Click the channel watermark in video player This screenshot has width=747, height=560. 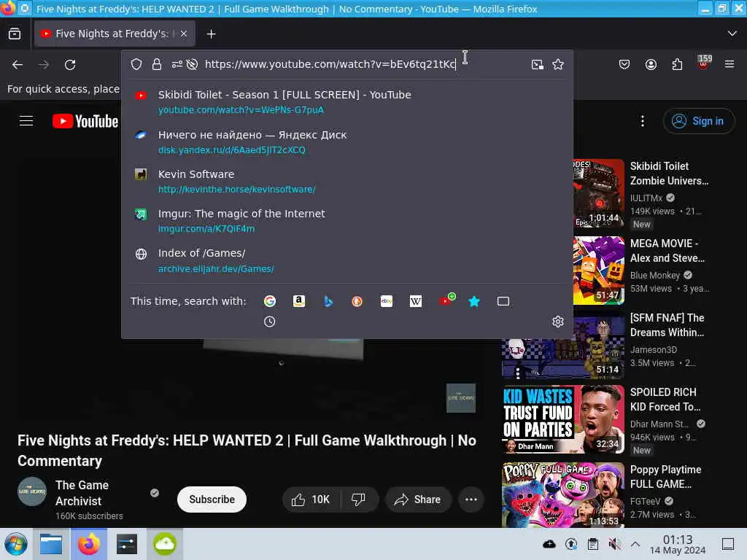click(461, 397)
